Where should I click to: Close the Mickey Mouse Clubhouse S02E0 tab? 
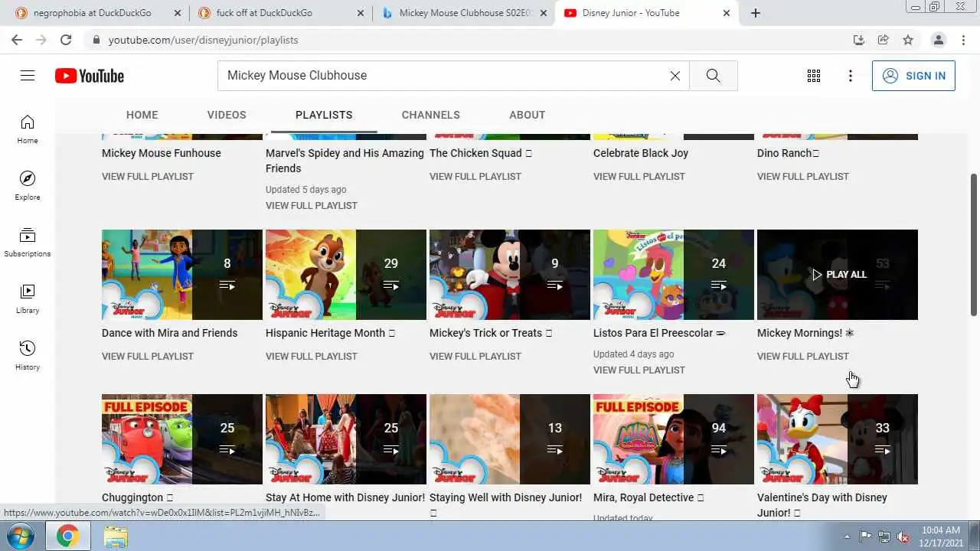coord(543,13)
